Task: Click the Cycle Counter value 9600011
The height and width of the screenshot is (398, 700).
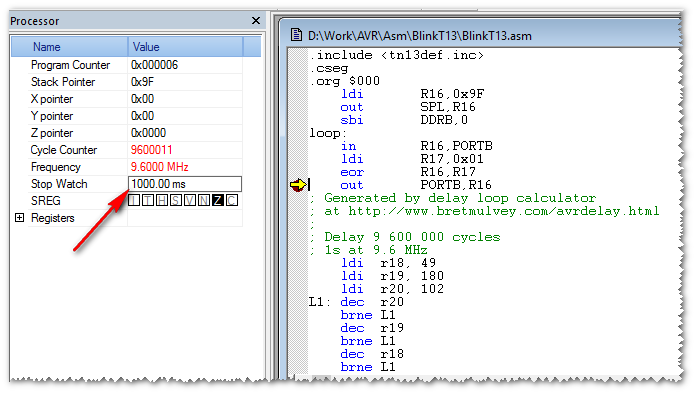Action: coord(151,150)
